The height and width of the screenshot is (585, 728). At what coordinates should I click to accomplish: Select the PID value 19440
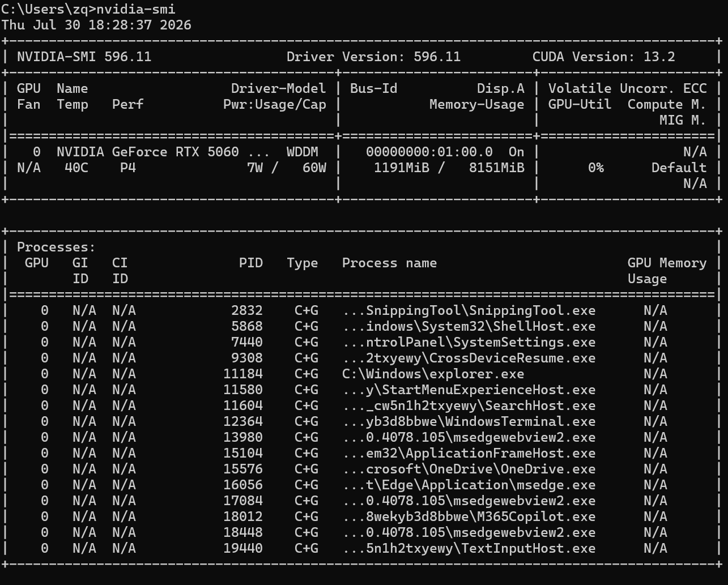pos(243,548)
